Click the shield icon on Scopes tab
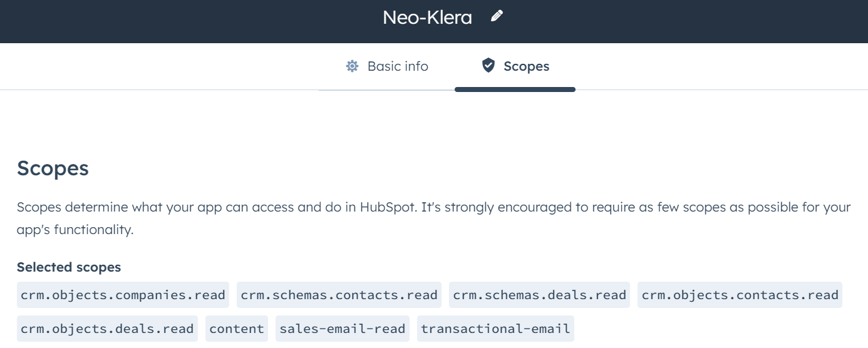The height and width of the screenshot is (348, 868). click(488, 65)
